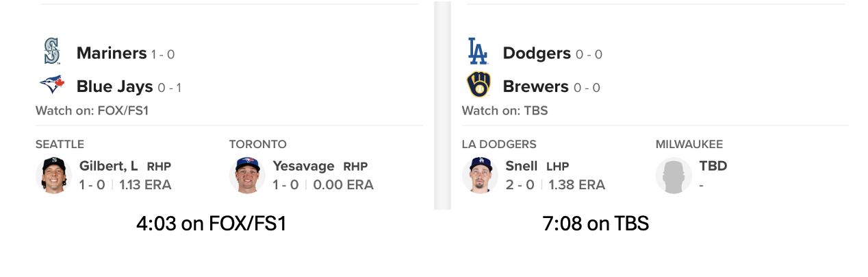Screen dimensions: 868x277
Task: Open Gilbert's player headshot
Action: [53, 175]
